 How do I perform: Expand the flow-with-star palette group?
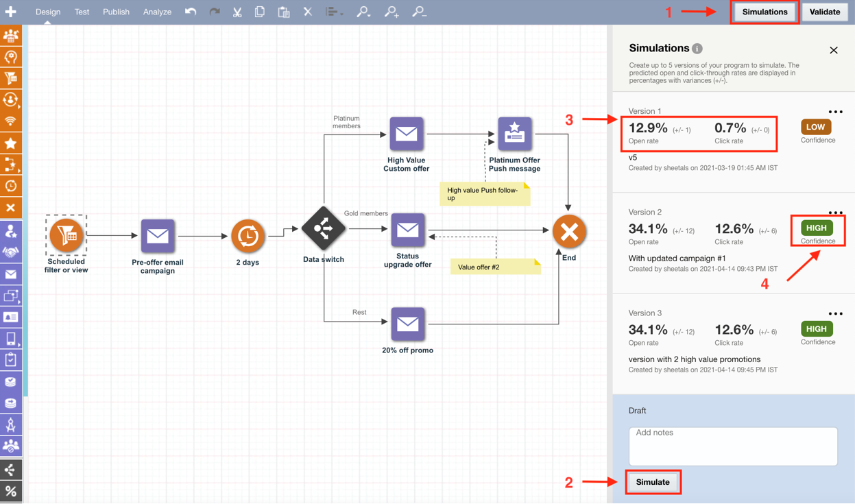point(11,165)
